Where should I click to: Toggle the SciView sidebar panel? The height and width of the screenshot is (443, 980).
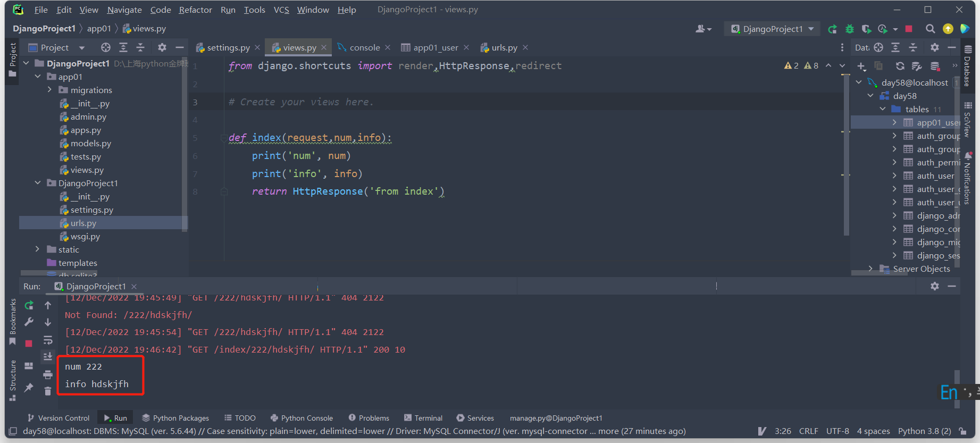(968, 119)
